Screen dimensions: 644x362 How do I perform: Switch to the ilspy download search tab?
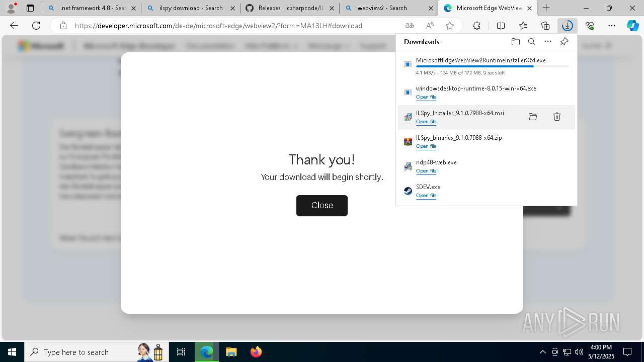click(190, 8)
